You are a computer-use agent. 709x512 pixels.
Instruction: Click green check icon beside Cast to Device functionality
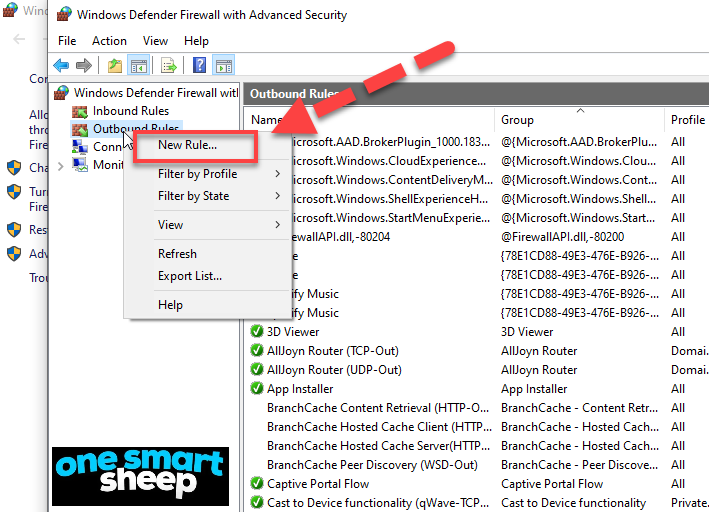pos(257,503)
